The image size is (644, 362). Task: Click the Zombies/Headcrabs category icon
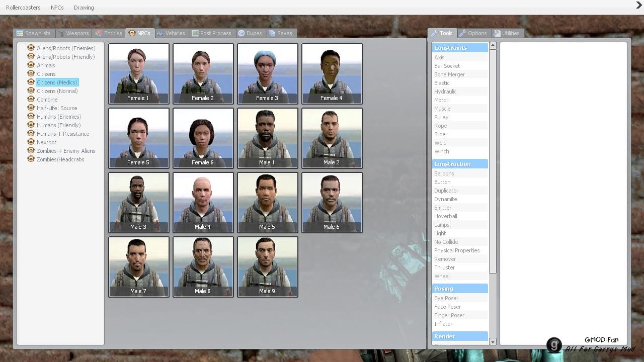31,159
